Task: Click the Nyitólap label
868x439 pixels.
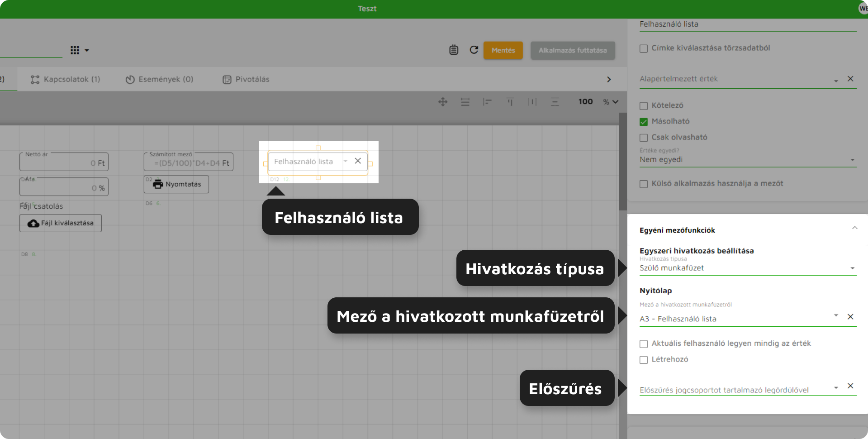Action: 655,291
